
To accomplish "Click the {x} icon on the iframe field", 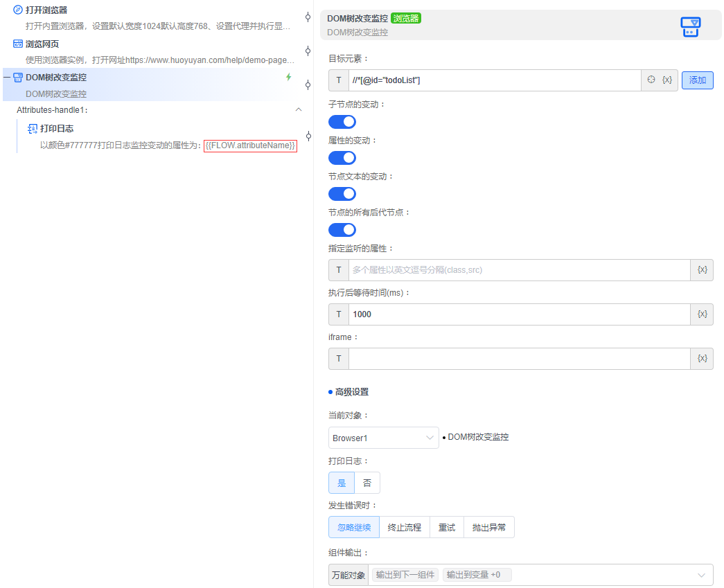I will click(702, 358).
